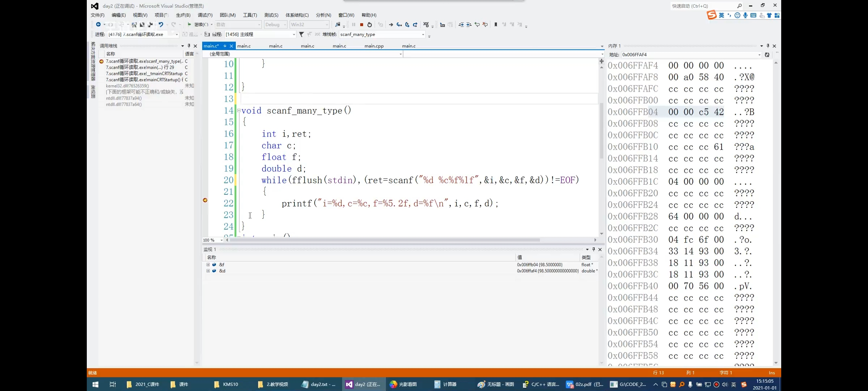Open the 调试(D) menu
Screen dimensions: 868x391
[205, 15]
